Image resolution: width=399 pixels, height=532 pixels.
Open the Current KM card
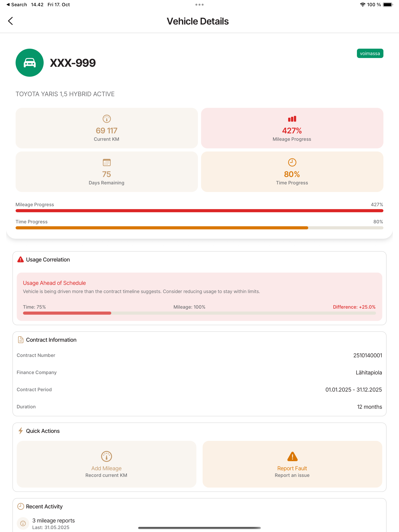click(x=107, y=128)
